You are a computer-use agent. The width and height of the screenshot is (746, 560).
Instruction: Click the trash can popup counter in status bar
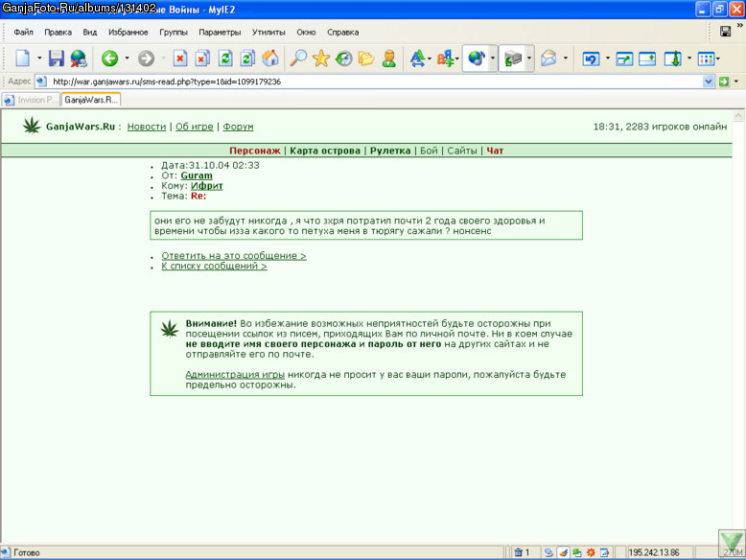(522, 552)
